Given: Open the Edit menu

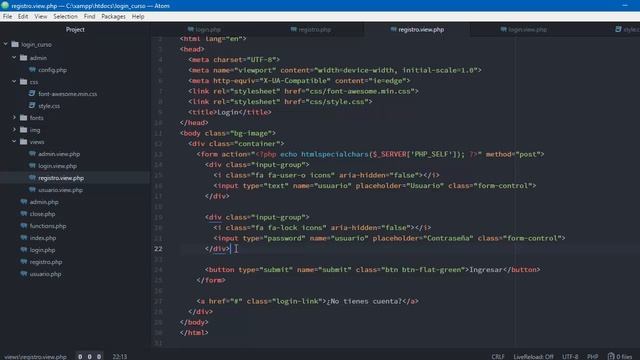Looking at the screenshot, I should (x=23, y=16).
